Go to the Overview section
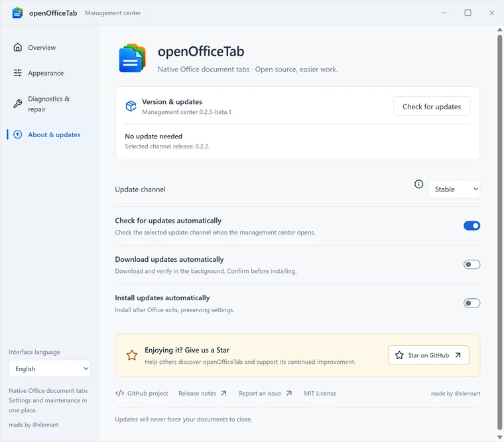 (x=49, y=48)
